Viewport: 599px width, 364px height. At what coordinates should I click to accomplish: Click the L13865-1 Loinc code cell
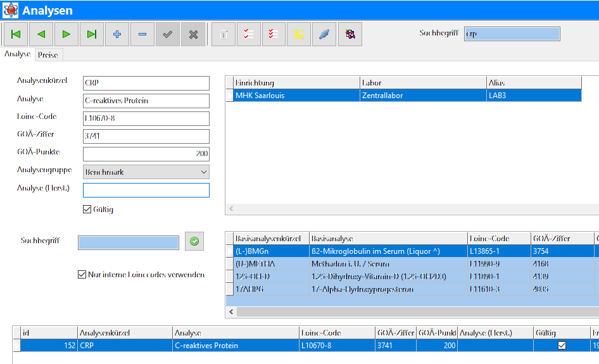(x=499, y=251)
